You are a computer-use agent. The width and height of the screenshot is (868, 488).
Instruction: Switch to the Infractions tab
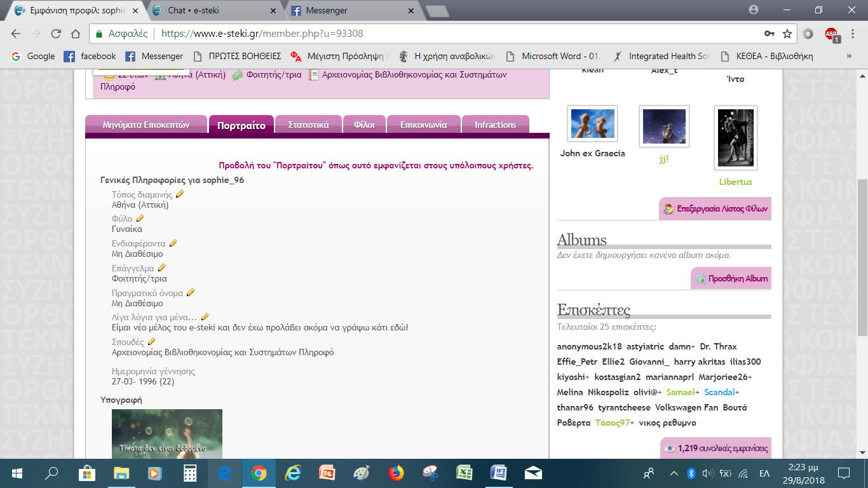pyautogui.click(x=495, y=125)
